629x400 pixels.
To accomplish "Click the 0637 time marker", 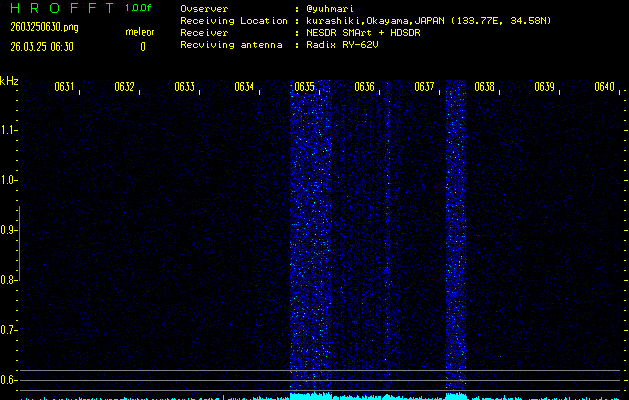I will point(424,87).
